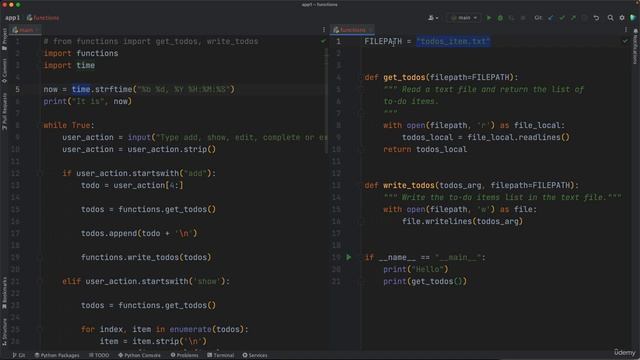
Task: Click 'todo = user_action[4:]' line
Action: click(x=132, y=185)
